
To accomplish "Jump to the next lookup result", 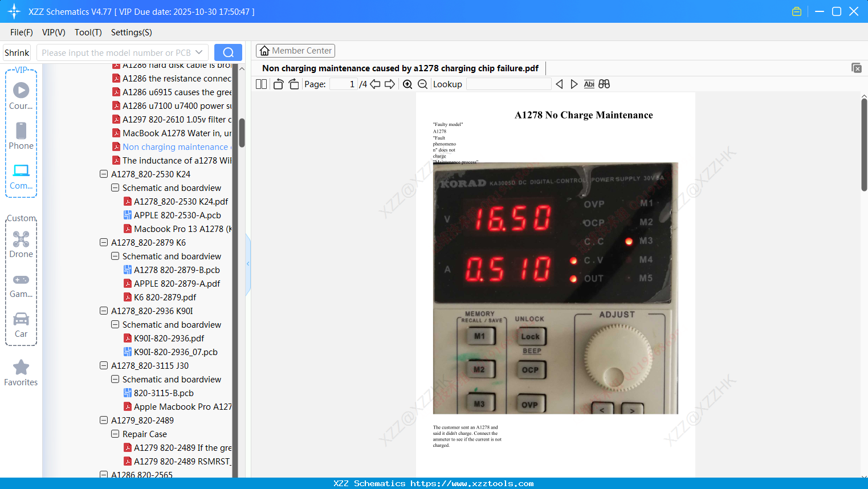I will 574,84.
